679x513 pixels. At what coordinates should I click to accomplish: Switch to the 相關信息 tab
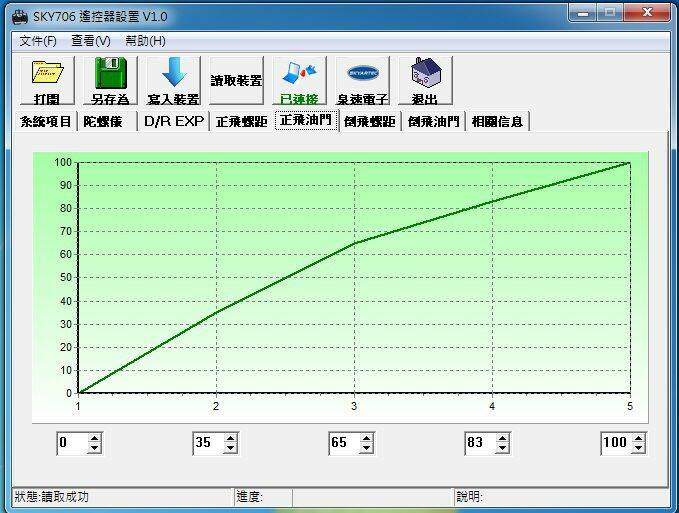tap(497, 122)
